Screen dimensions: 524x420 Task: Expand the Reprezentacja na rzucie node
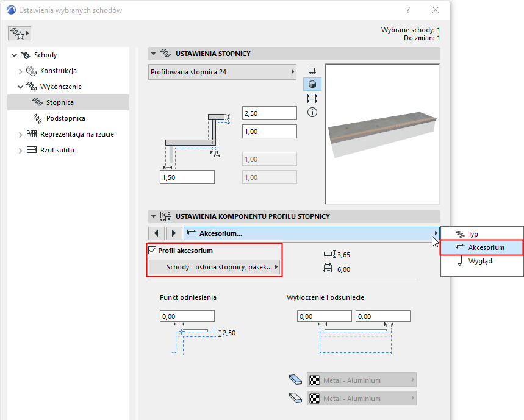point(20,135)
